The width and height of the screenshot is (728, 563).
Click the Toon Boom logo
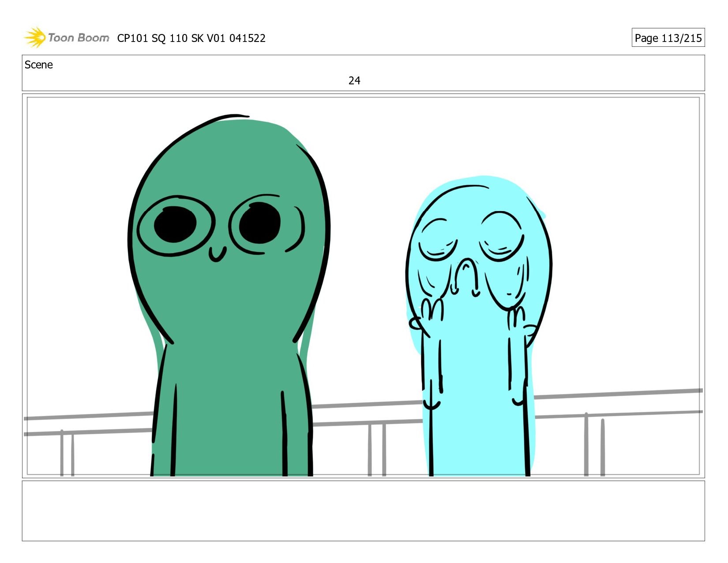coord(66,38)
